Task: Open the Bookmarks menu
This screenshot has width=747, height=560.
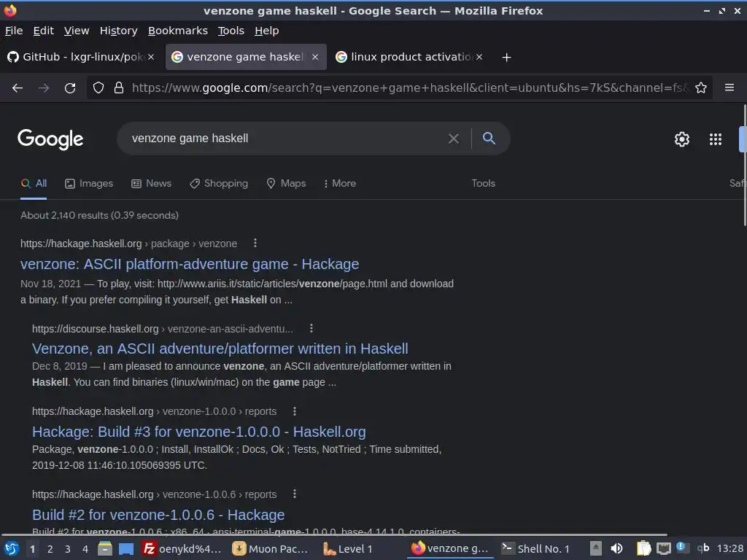Action: tap(178, 31)
